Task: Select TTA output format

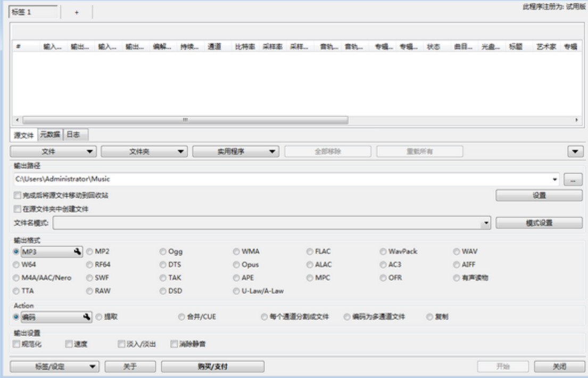Action: (x=16, y=291)
